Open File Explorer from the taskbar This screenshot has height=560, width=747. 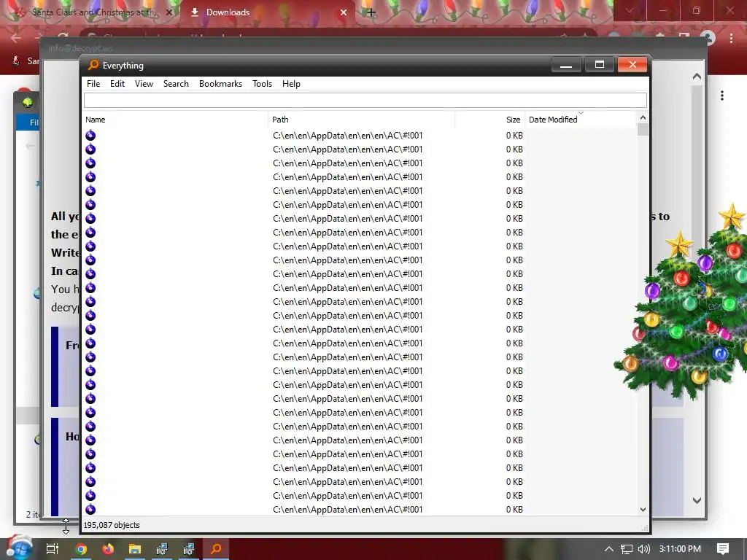(x=135, y=549)
